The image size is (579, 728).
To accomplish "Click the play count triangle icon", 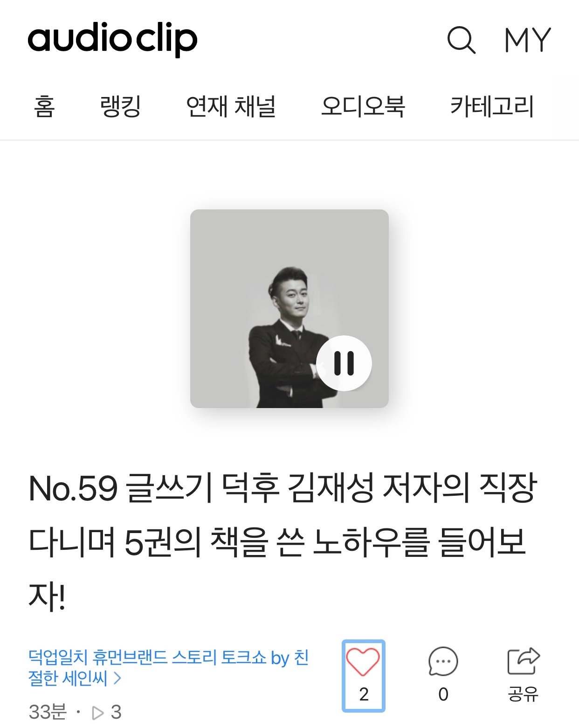I will tap(98, 713).
